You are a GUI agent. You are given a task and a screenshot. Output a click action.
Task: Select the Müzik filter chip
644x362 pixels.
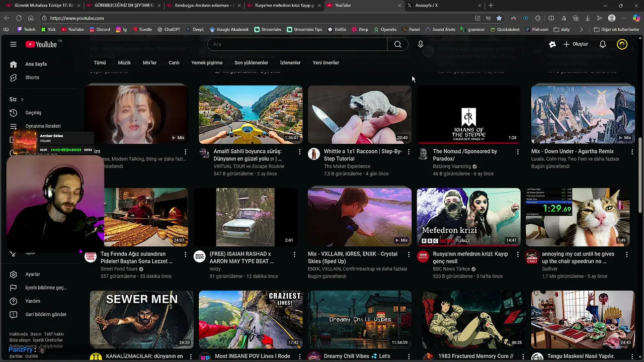click(x=124, y=63)
